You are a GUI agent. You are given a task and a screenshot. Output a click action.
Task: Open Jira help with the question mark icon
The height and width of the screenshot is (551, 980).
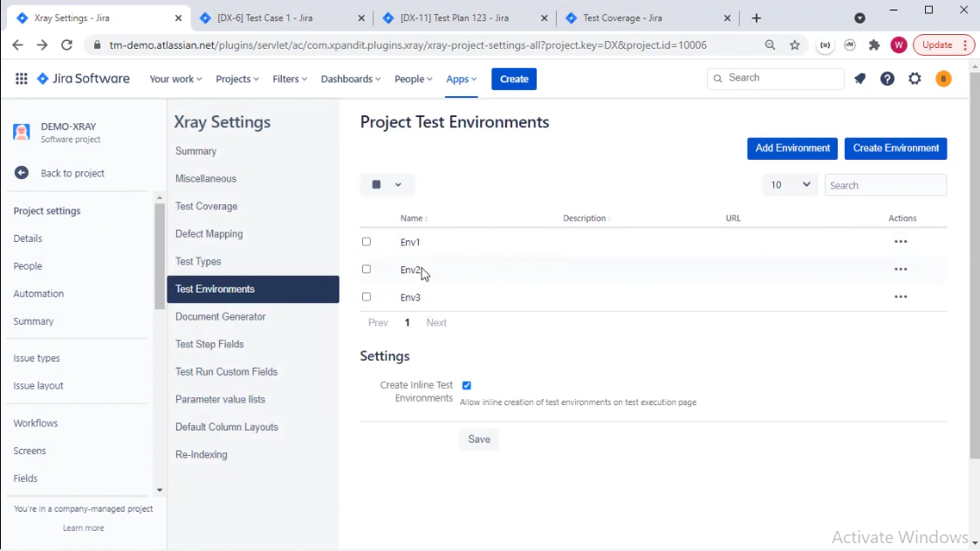887,79
